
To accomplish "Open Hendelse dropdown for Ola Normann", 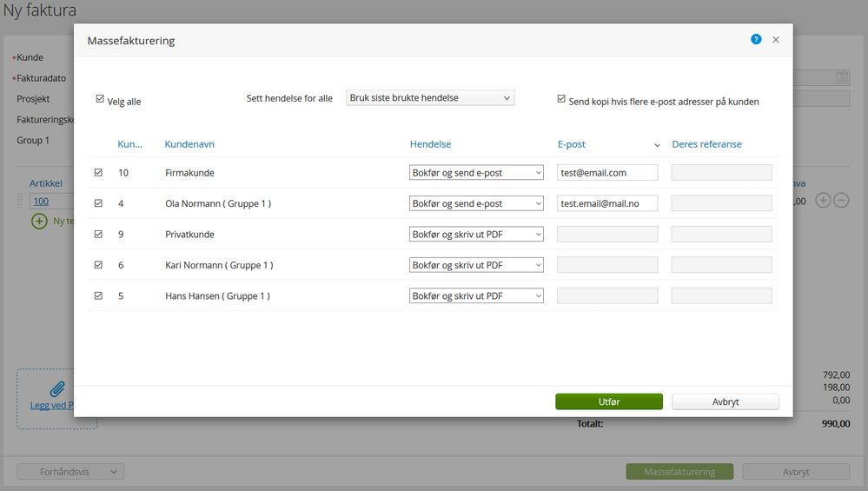I will tap(476, 203).
